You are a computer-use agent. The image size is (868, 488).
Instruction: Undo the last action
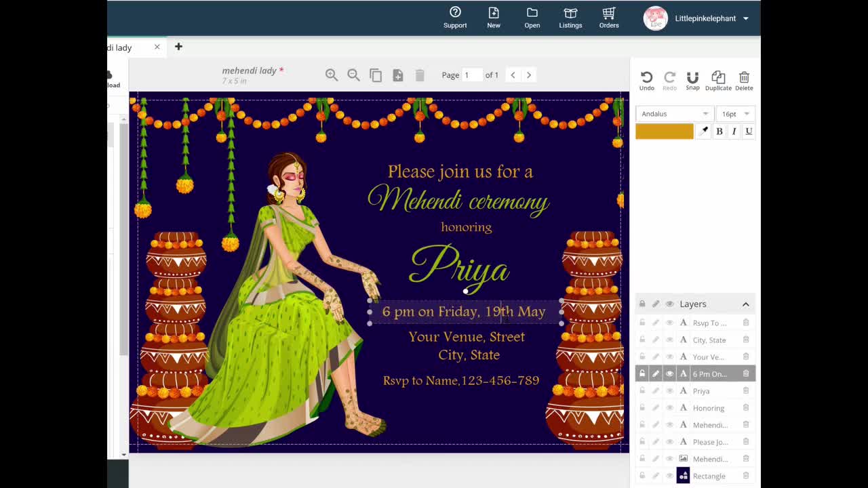647,81
